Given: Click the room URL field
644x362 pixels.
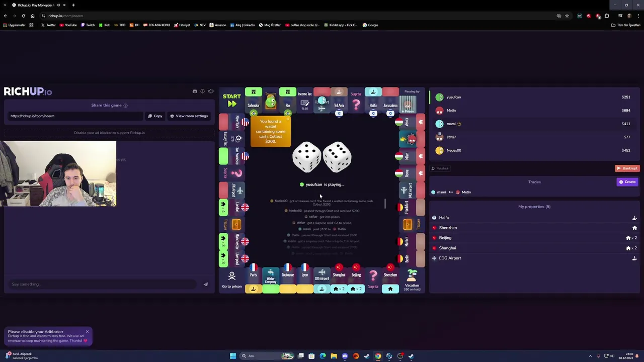Looking at the screenshot, I should coord(75,116).
